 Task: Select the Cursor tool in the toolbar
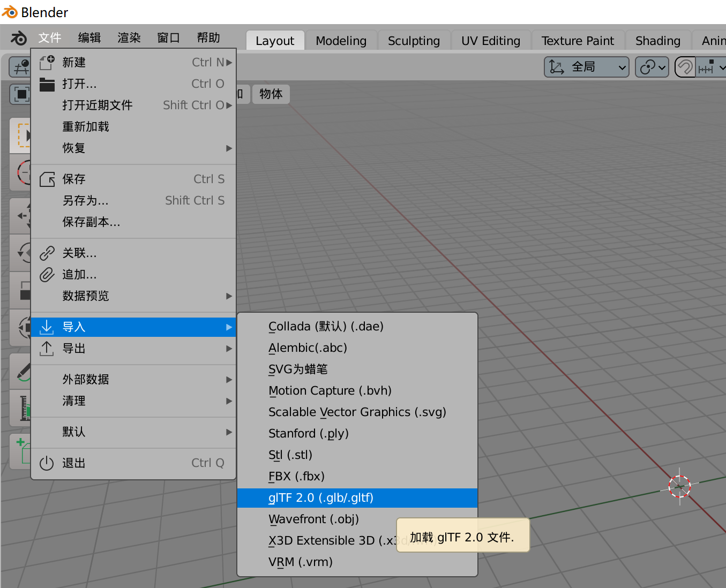coord(20,172)
